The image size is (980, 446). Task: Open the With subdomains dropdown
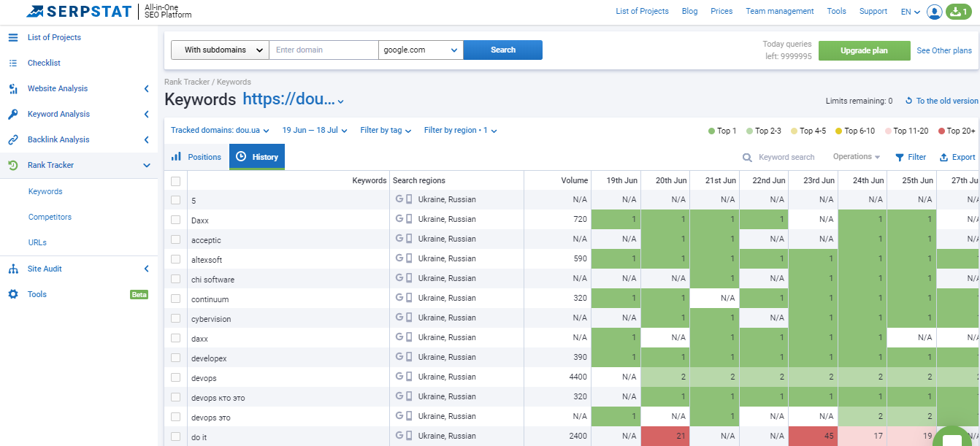pyautogui.click(x=220, y=50)
